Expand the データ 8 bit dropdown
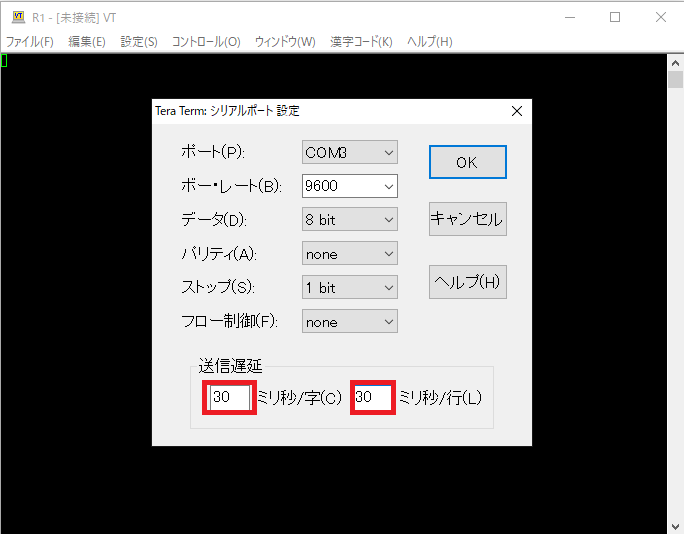Screen dimensions: 684x534 point(349,219)
